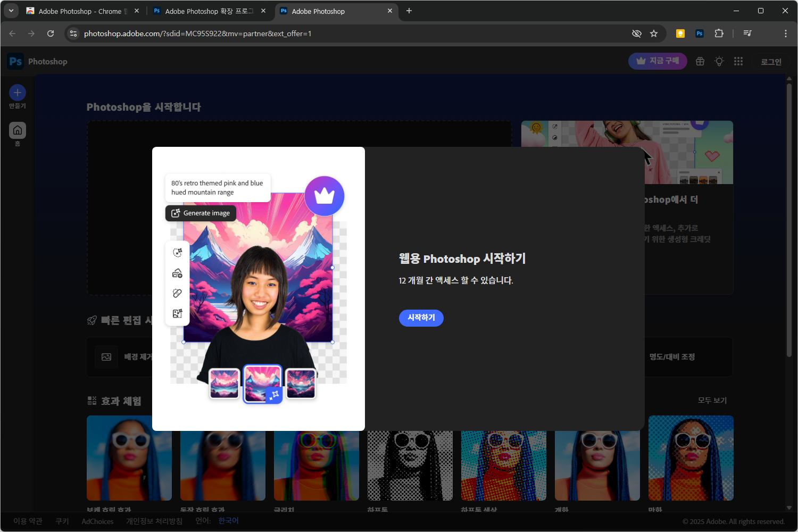Open a new browser tab
This screenshot has height=532, width=798.
coord(409,11)
